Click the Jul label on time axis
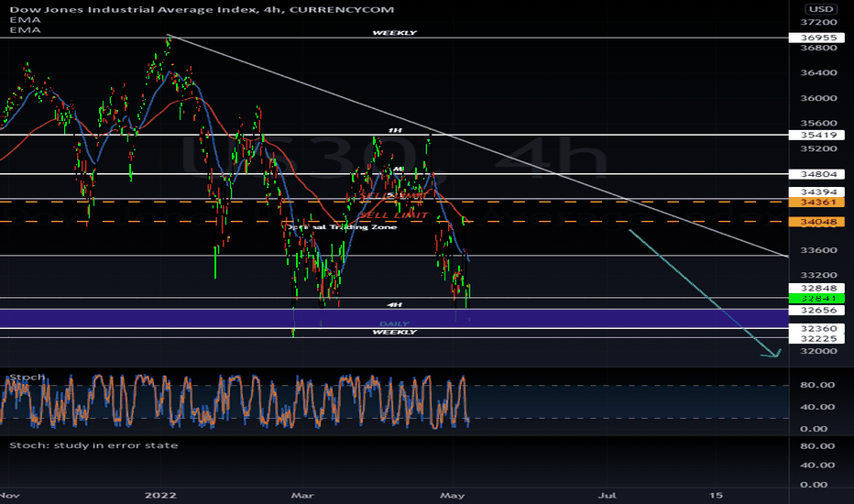The height and width of the screenshot is (504, 854). tap(607, 495)
